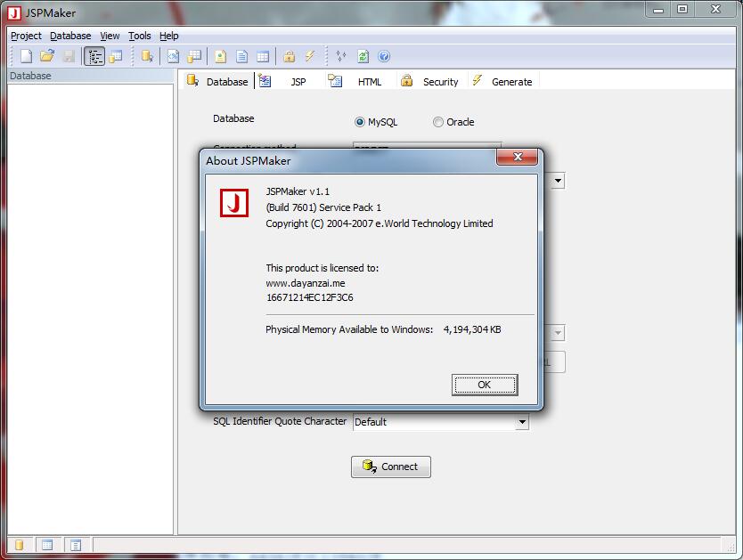Click the table grid status bar icon

click(x=47, y=545)
